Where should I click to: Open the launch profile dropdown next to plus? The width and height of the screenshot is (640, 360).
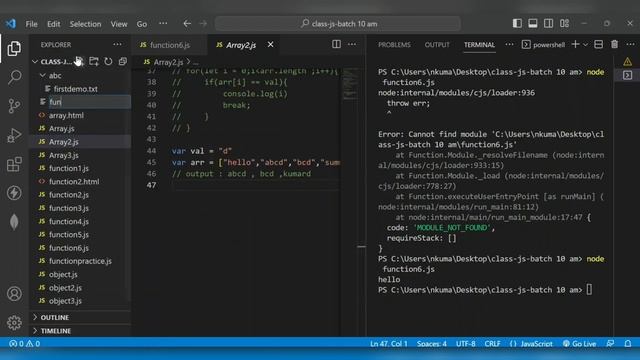585,44
